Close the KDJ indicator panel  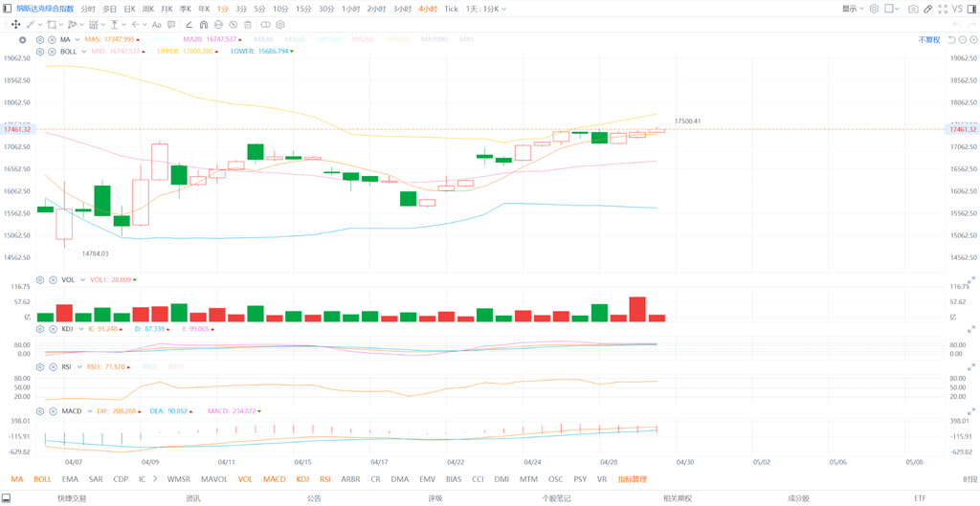click(53, 329)
